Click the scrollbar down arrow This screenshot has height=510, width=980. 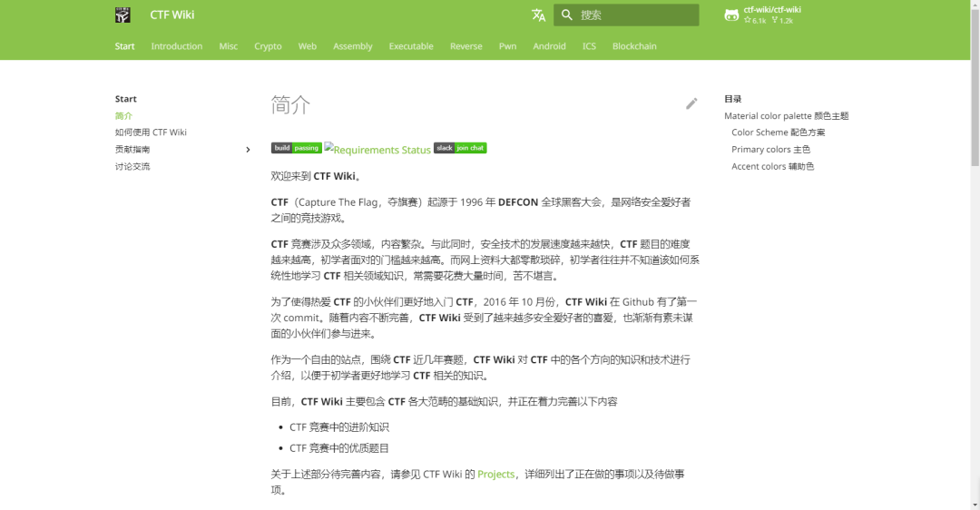point(975,505)
